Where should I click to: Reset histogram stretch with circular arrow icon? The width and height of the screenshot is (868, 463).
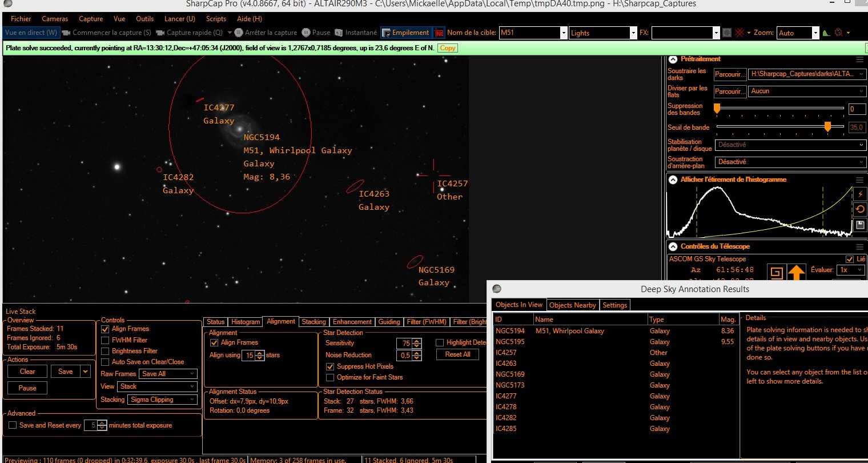click(861, 210)
